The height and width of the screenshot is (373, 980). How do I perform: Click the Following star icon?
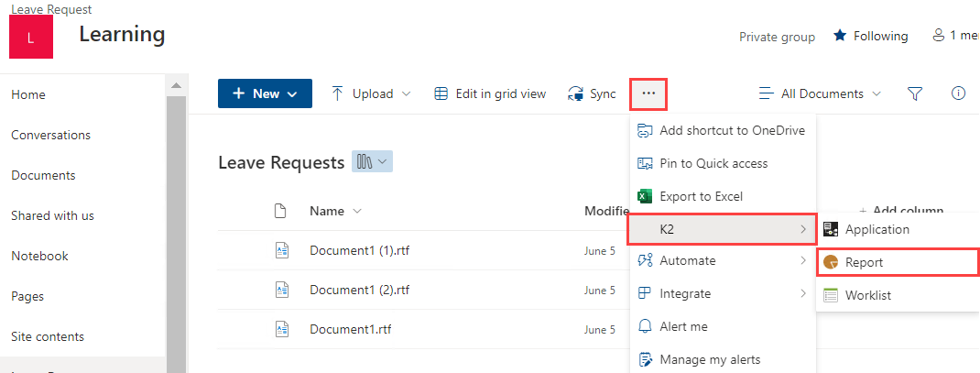click(840, 36)
